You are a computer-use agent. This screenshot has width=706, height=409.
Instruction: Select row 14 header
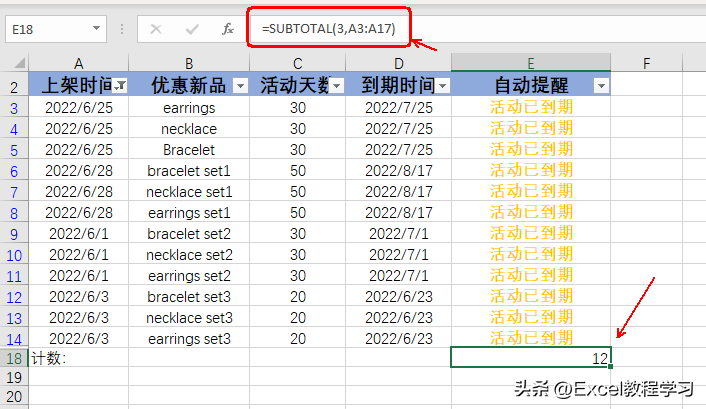[x=14, y=339]
